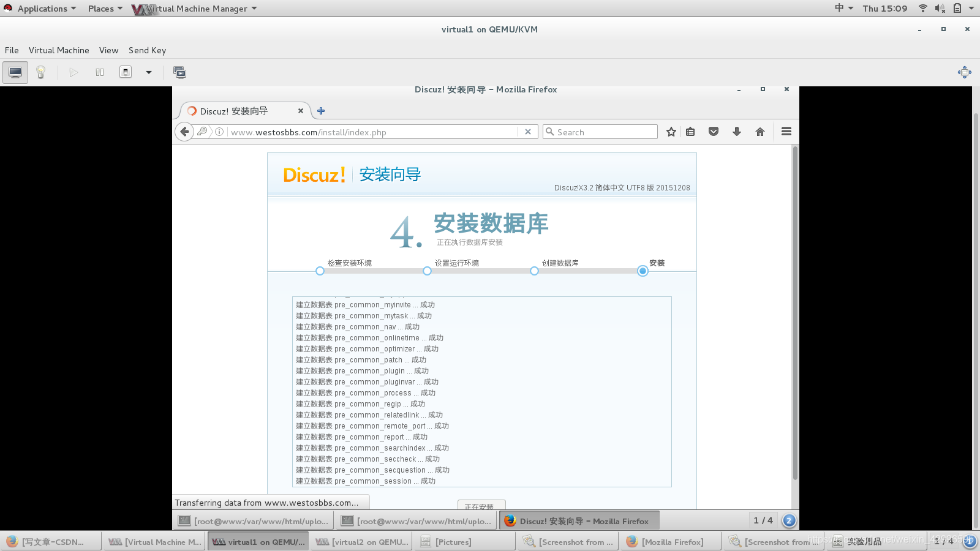
Task: Open the View menu
Action: click(x=108, y=50)
